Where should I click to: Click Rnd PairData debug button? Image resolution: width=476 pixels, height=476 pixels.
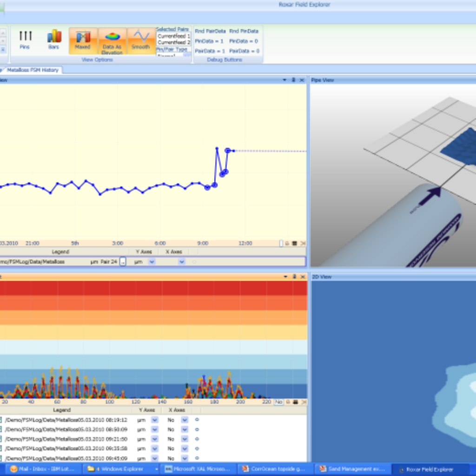tap(210, 31)
